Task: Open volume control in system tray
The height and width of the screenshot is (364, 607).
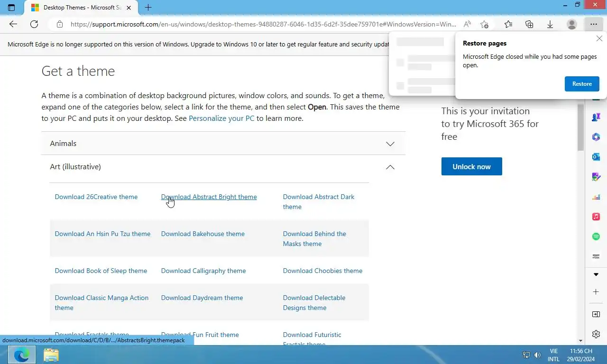Action: point(537,355)
